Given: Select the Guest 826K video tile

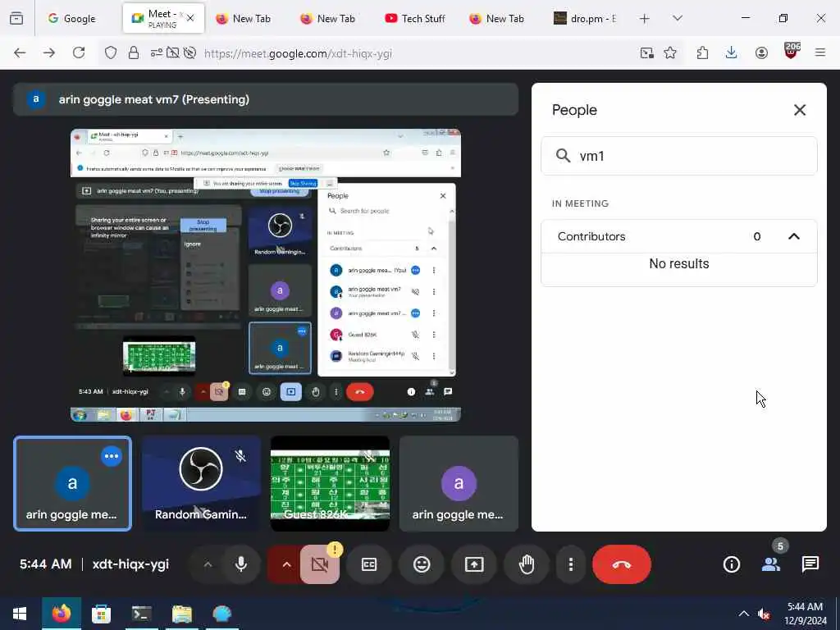Looking at the screenshot, I should 330,483.
